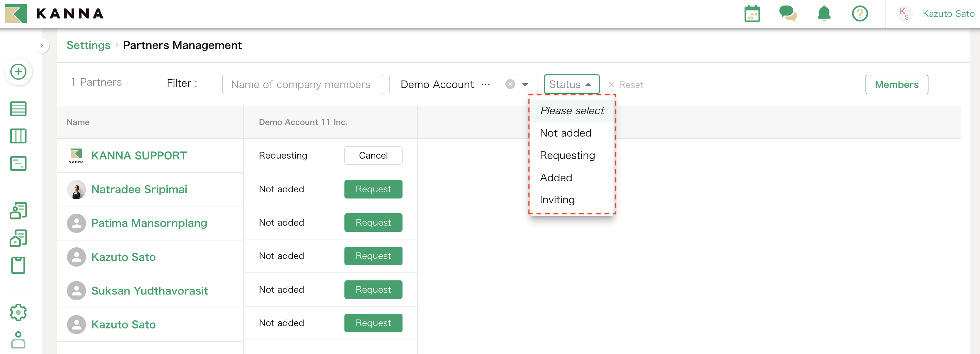Expand the Demo Account filter dropdown arrow

525,84
